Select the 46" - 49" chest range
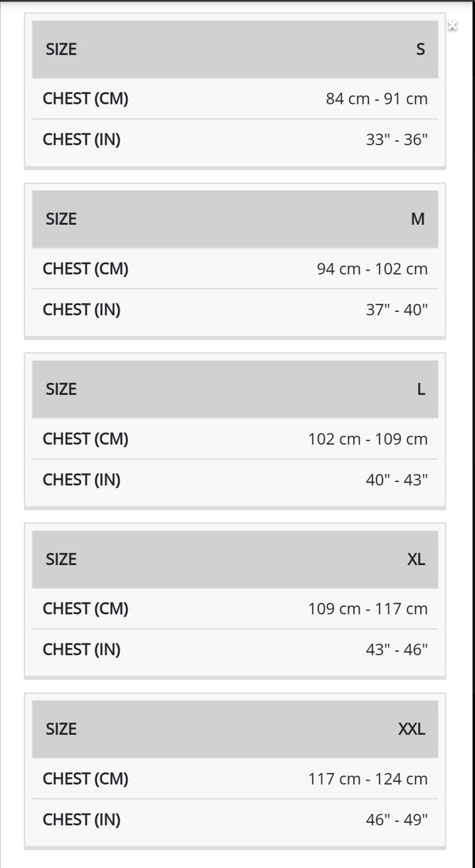Screen dimensions: 475x868 click(x=397, y=821)
